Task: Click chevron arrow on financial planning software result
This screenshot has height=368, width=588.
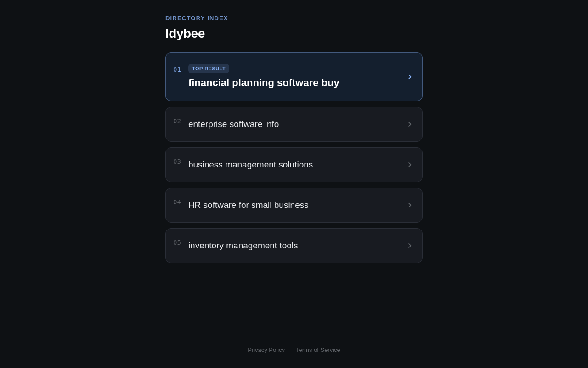Action: [410, 77]
